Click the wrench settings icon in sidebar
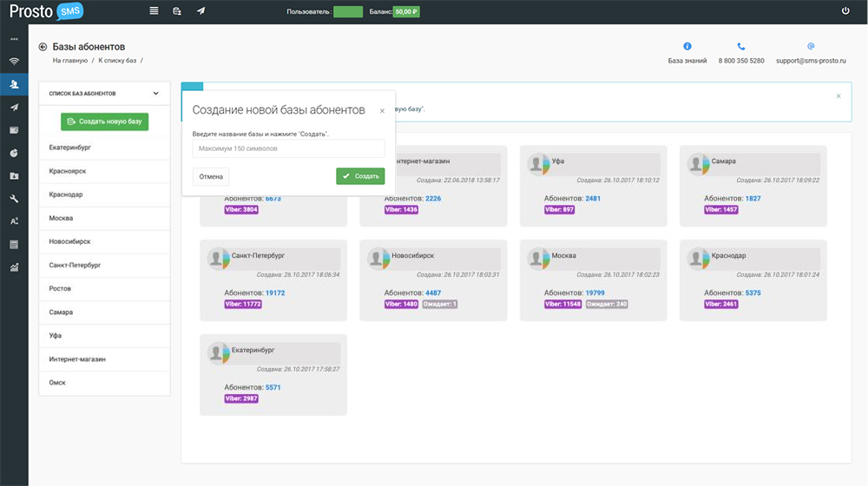The width and height of the screenshot is (868, 486). [14, 199]
